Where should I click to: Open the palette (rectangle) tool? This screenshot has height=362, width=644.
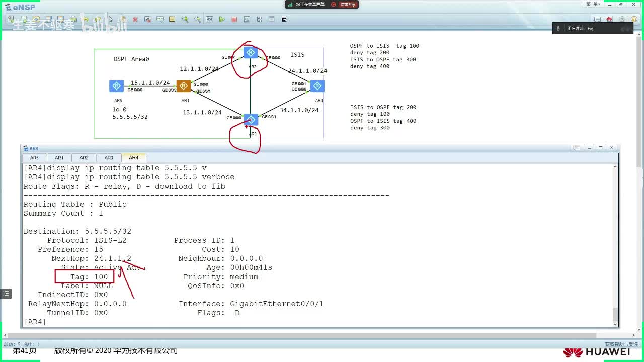pos(172,20)
